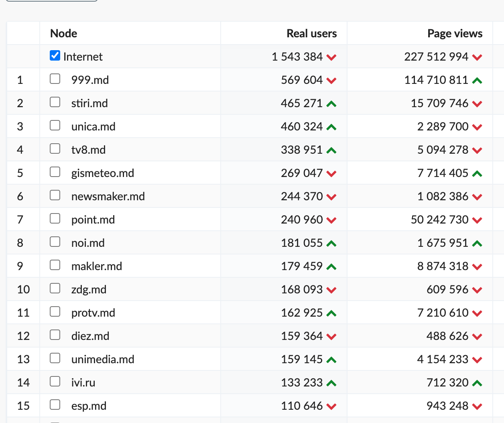Click red down arrow next to 240 960
This screenshot has height=423, width=504.
click(x=331, y=220)
